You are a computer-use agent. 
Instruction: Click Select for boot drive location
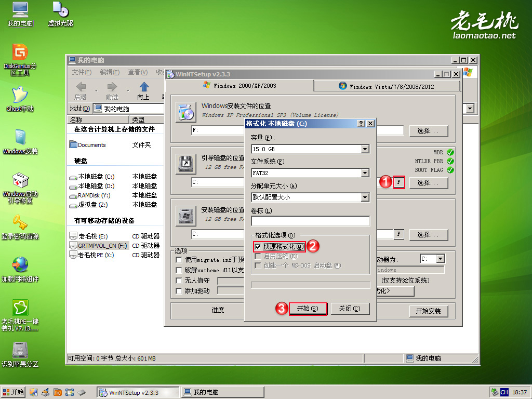click(x=429, y=183)
